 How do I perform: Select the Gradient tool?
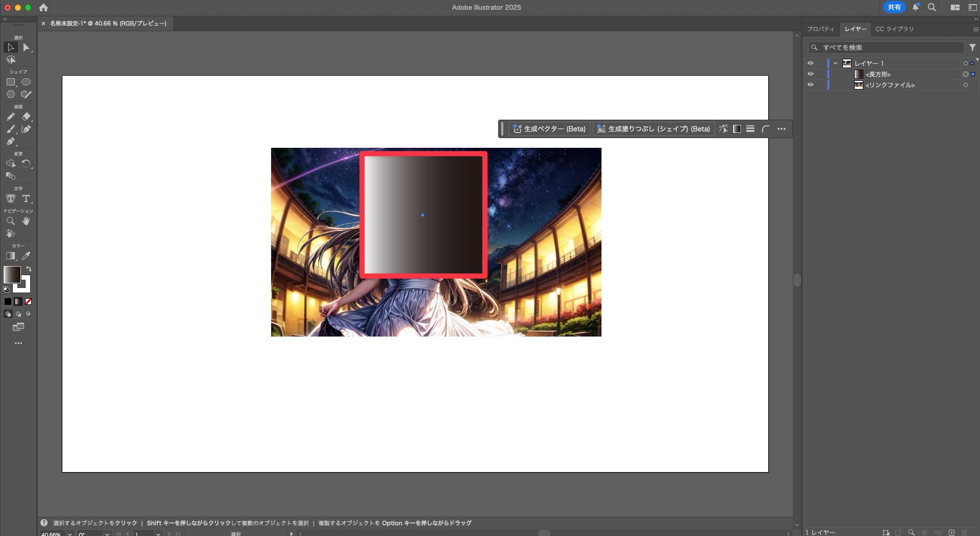(x=11, y=256)
